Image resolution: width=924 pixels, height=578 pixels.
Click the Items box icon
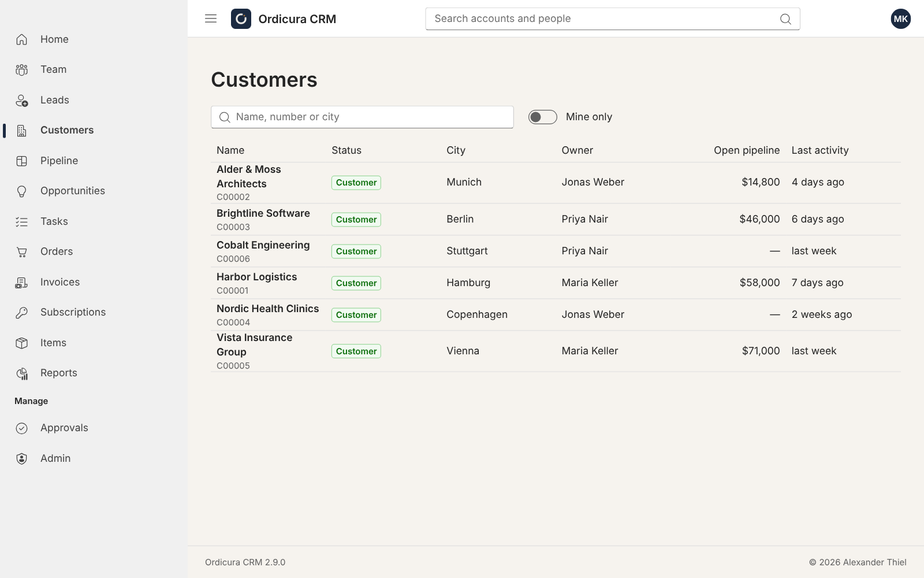pyautogui.click(x=22, y=343)
